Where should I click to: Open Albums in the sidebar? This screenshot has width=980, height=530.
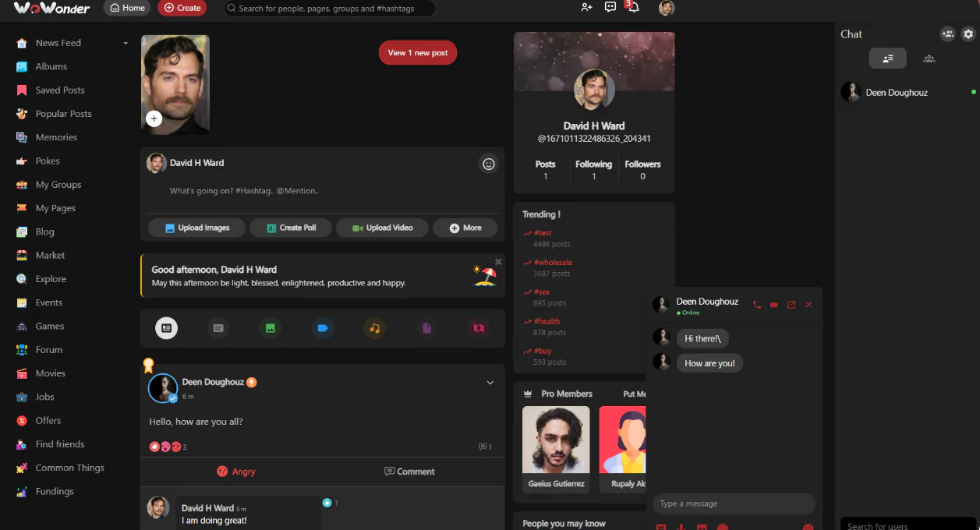click(x=51, y=67)
